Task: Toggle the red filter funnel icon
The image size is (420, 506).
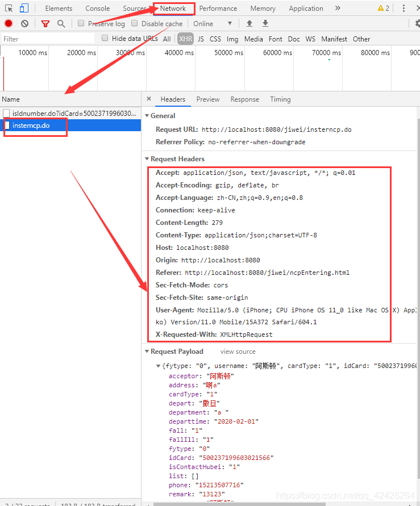Action: (x=45, y=23)
